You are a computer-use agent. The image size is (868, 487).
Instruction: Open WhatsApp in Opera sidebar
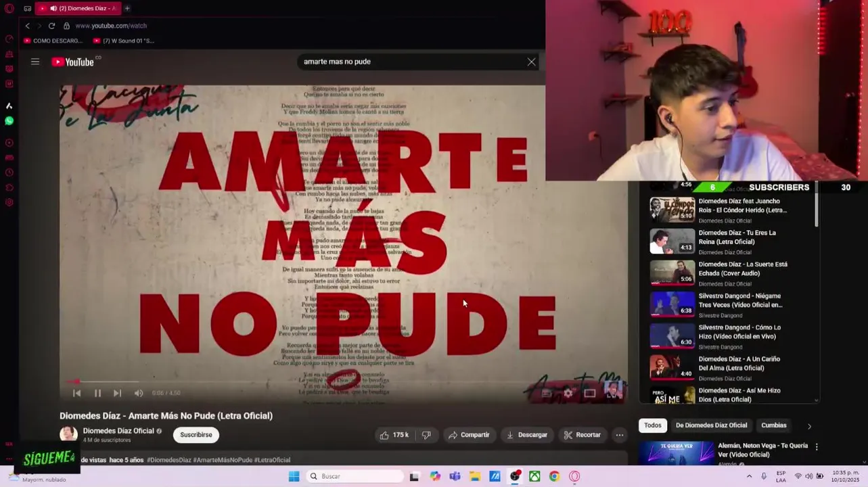pyautogui.click(x=9, y=121)
